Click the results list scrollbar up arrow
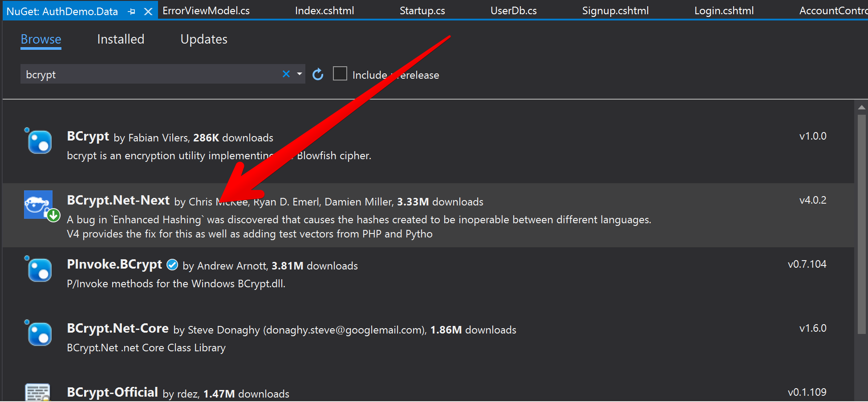Screen dimensions: 868x402 tap(862, 107)
